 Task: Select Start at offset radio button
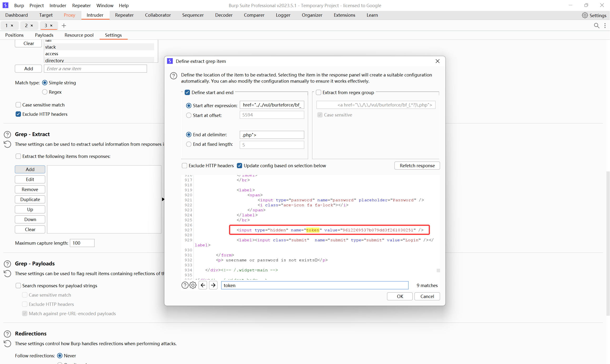189,115
